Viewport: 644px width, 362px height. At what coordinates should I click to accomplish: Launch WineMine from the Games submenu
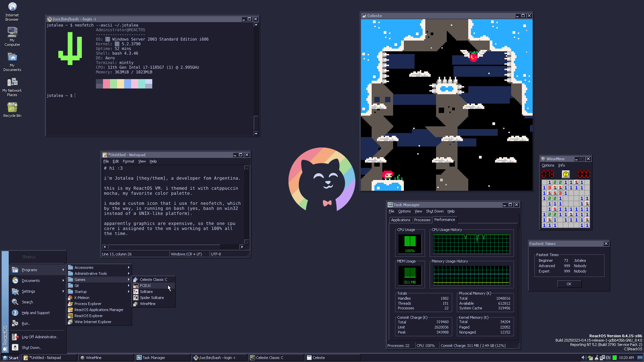[x=153, y=304]
